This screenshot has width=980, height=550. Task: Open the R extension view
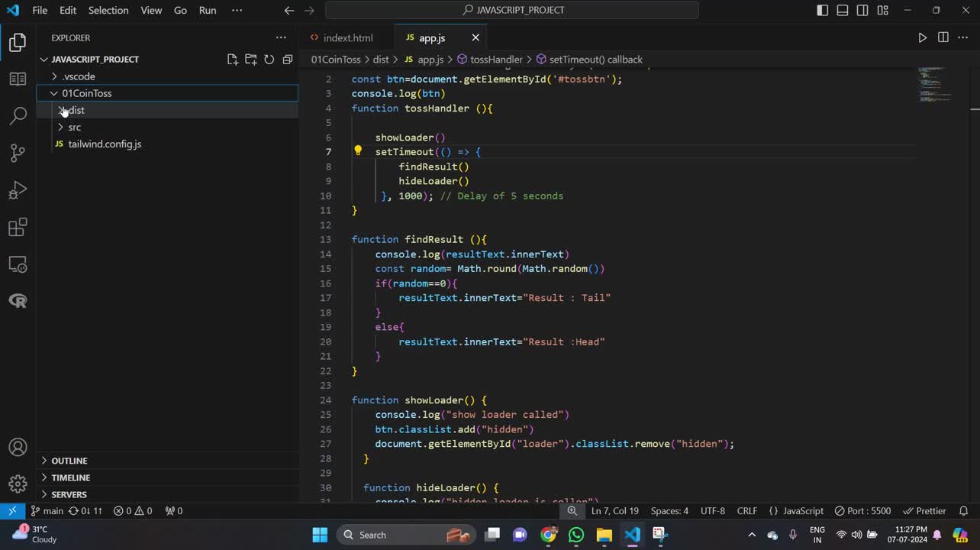point(18,301)
